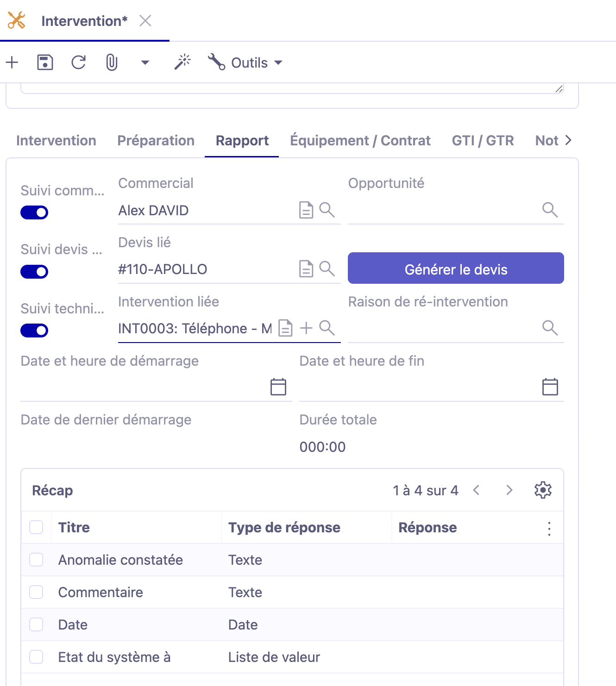616x686 pixels.
Task: Click the refresh icon in toolbar
Action: (x=79, y=62)
